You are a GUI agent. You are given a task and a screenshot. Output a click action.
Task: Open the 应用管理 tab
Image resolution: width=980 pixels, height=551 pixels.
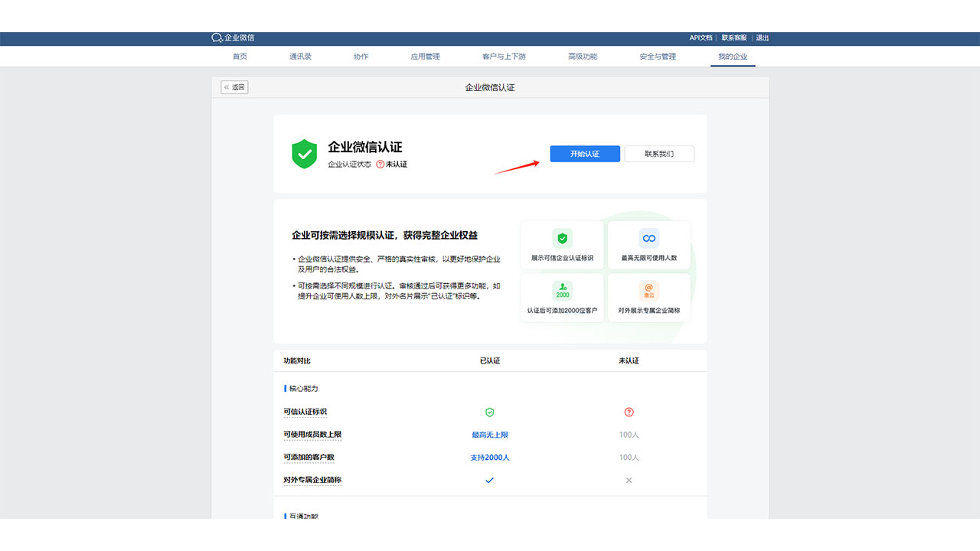[425, 57]
